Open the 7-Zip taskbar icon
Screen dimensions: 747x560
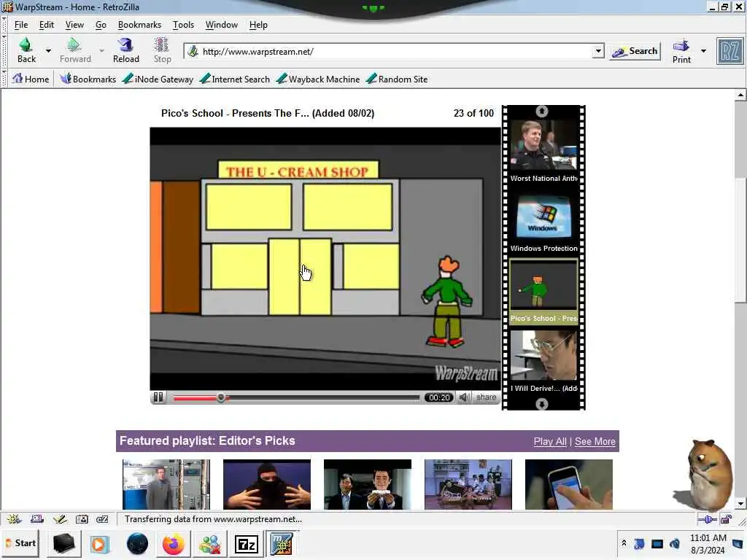pyautogui.click(x=246, y=544)
